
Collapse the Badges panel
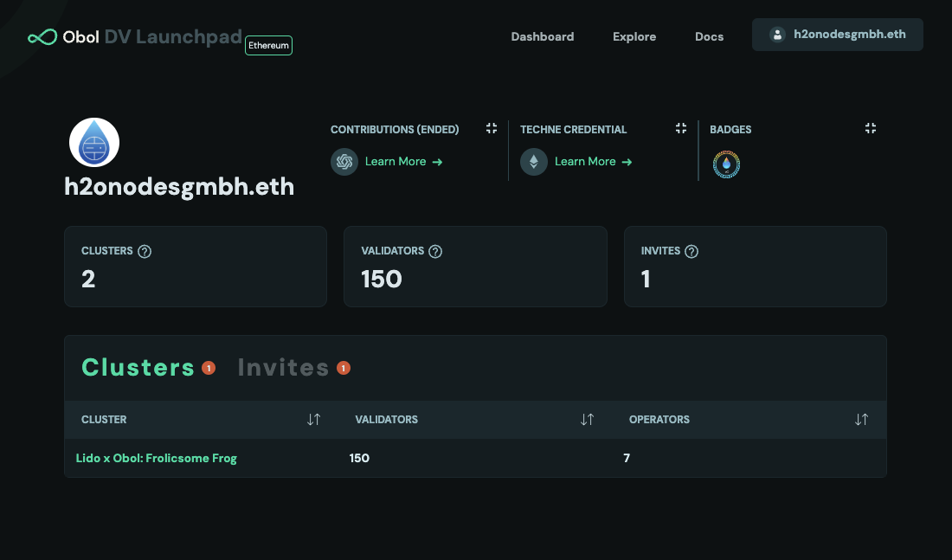pyautogui.click(x=871, y=128)
